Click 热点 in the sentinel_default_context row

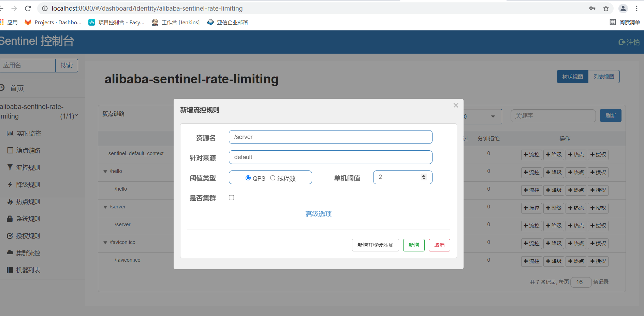576,155
